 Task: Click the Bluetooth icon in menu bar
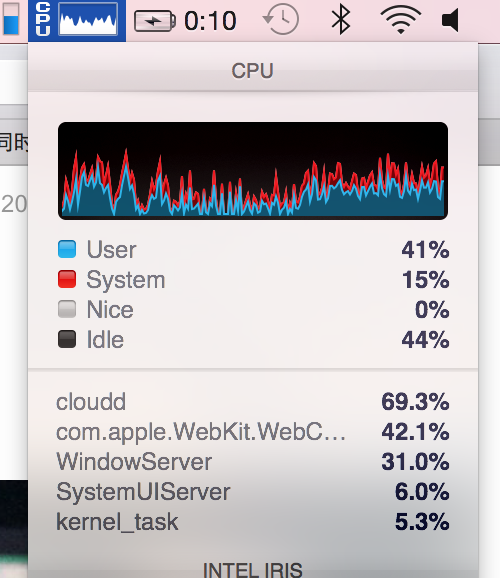click(x=341, y=20)
